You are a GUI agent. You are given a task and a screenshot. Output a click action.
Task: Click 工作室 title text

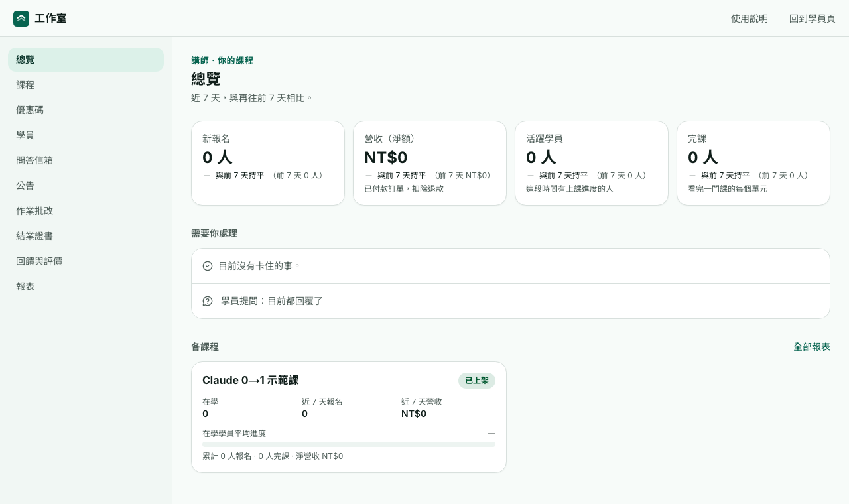point(50,19)
